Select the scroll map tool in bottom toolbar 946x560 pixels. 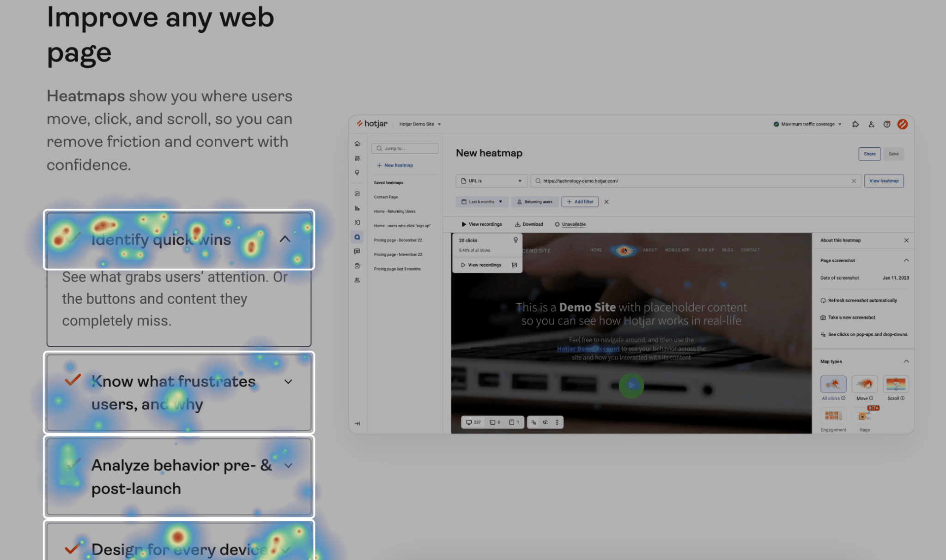[x=557, y=422]
